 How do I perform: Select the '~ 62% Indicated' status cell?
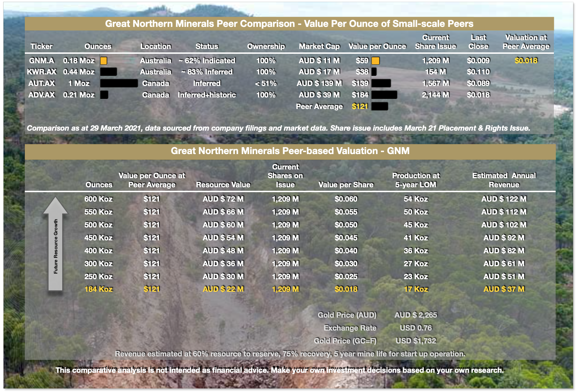pos(207,60)
